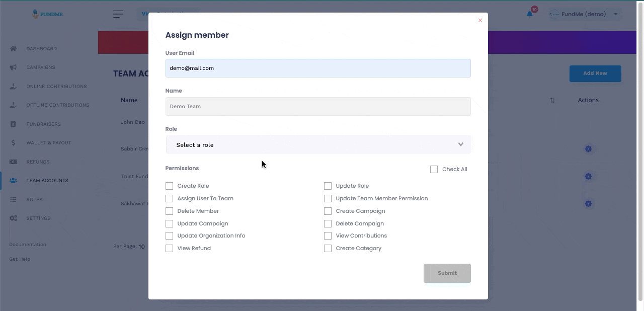This screenshot has height=311, width=644.
Task: Click the FundMe logo
Action: pyautogui.click(x=47, y=14)
